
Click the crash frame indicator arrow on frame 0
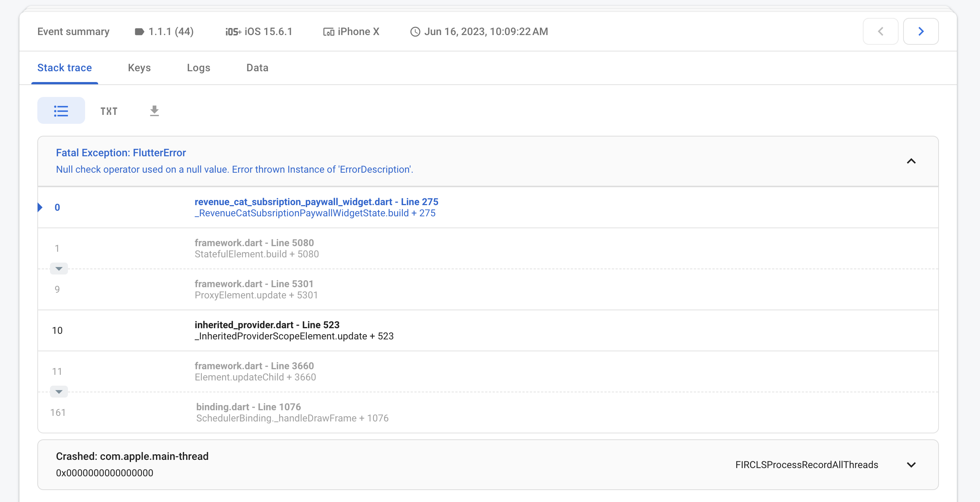point(40,207)
